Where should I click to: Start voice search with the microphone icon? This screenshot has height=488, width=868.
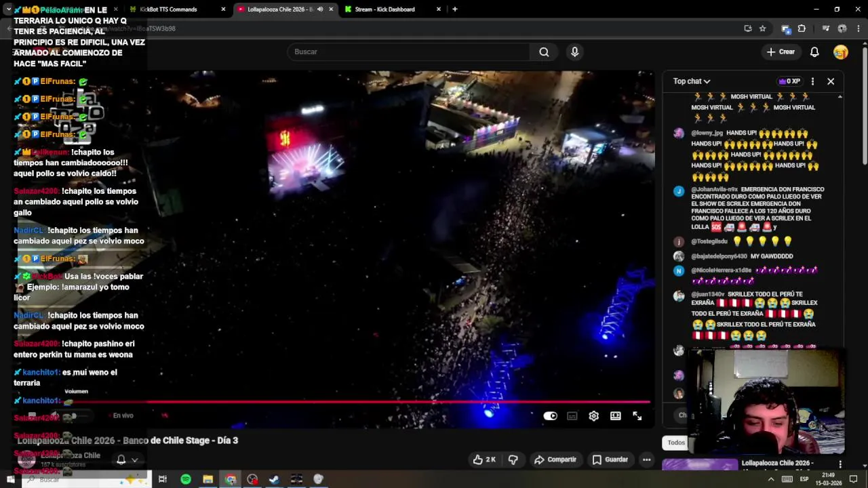[x=574, y=52]
